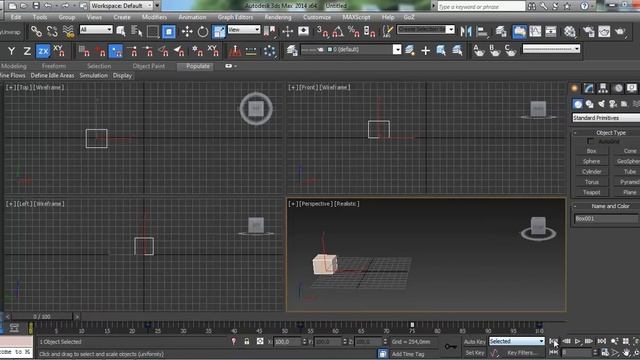Click the Mirror tool icon
This screenshot has width=640, height=360.
(x=466, y=31)
